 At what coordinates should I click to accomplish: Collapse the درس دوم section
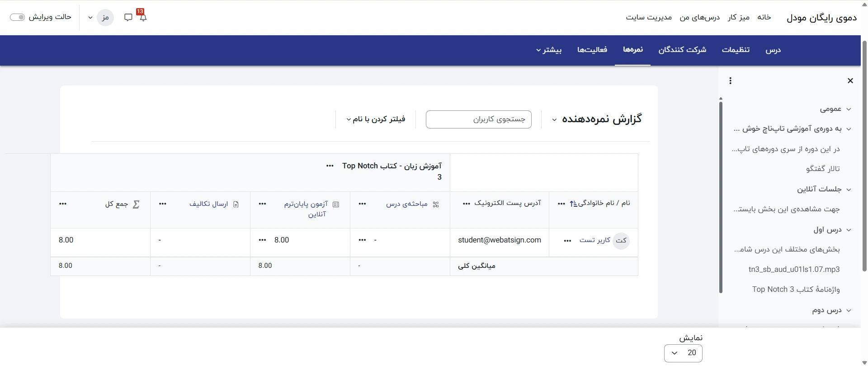(849, 310)
